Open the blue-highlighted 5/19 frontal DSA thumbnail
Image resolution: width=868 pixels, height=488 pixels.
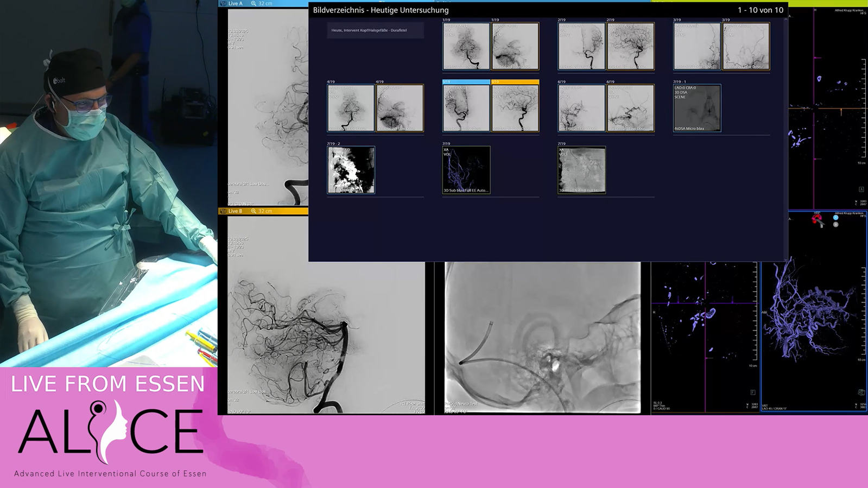tap(466, 107)
